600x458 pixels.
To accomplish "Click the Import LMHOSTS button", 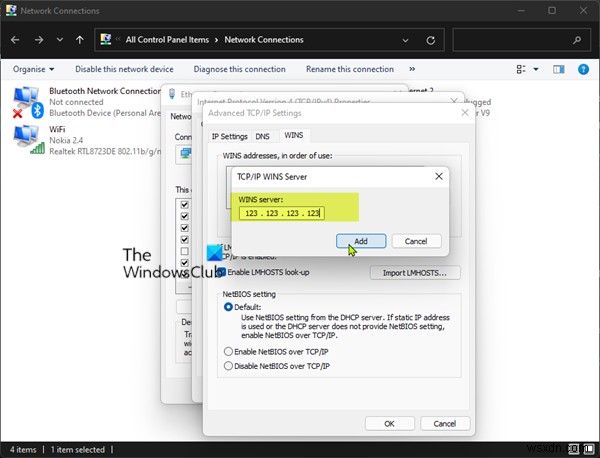I will [421, 273].
